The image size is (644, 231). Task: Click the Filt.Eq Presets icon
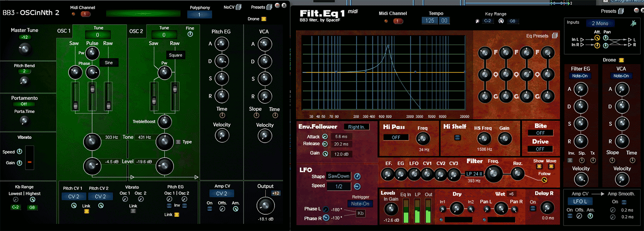pyautogui.click(x=621, y=11)
